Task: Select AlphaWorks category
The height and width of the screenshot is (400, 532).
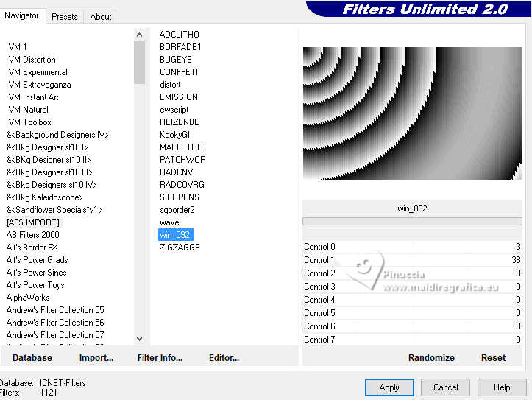Action: click(x=28, y=298)
